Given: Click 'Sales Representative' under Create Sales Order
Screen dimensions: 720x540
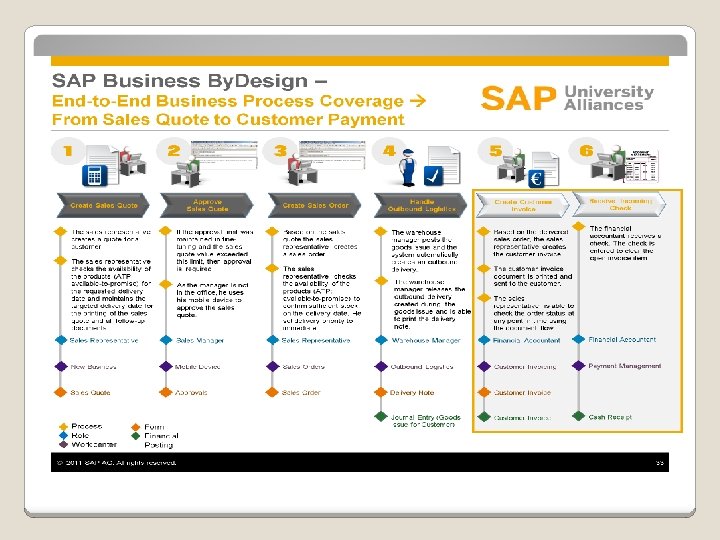Looking at the screenshot, I should (x=315, y=340).
